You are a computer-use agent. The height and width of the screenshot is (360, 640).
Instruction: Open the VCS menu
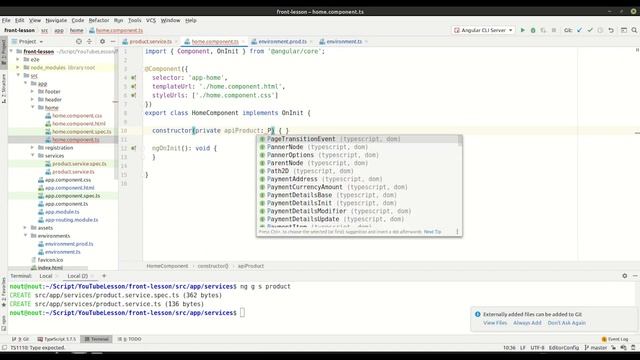[151, 20]
